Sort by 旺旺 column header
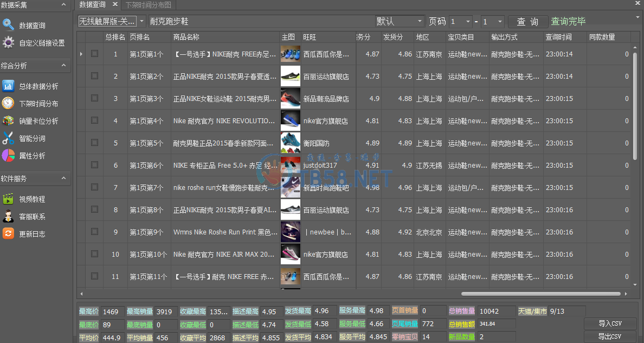Screen dimensions: 644x343 coord(329,37)
